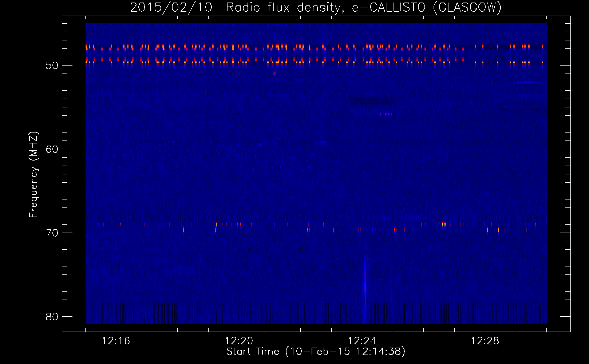Click the 12:28 time axis tick label
This screenshot has width=589, height=364.
485,341
